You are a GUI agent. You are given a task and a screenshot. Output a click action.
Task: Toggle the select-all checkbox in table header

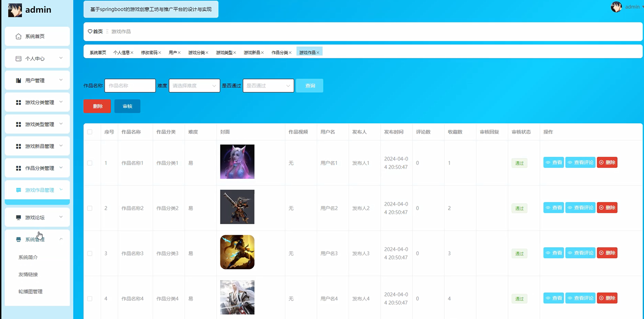point(90,132)
